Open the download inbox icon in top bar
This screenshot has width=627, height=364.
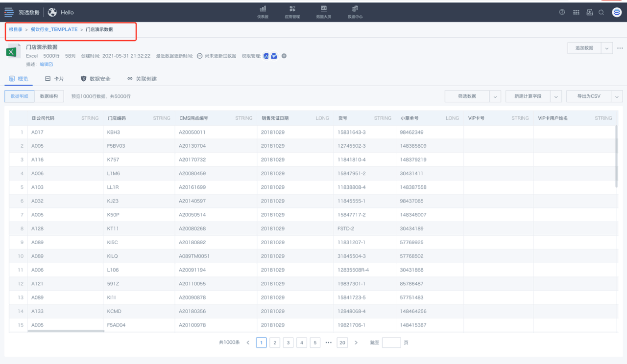point(590,12)
